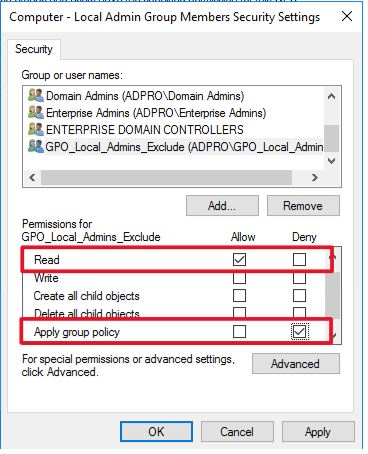The width and height of the screenshot is (368, 454).
Task: Toggle Allow checkbox for Read
Action: tap(239, 259)
